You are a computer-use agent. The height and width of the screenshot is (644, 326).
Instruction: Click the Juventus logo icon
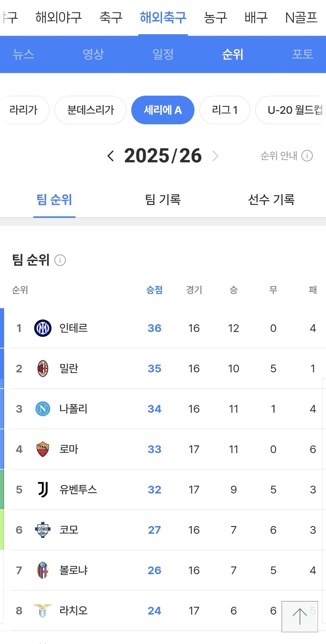click(x=43, y=489)
